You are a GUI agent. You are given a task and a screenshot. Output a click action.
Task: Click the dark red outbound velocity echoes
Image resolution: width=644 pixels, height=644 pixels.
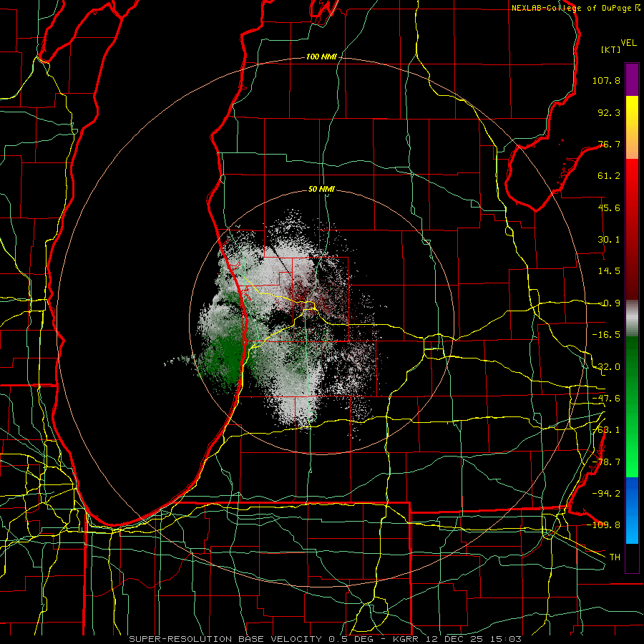[x=302, y=293]
